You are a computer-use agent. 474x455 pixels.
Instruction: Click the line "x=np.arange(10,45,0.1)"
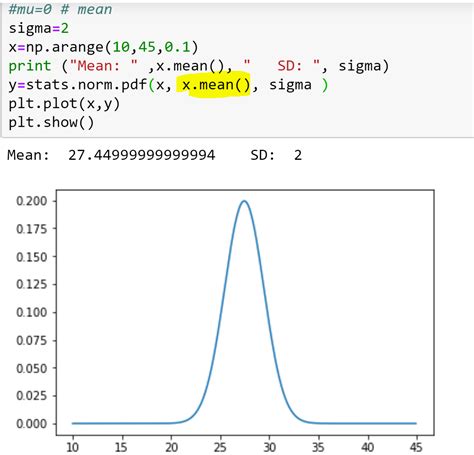[x=104, y=47]
